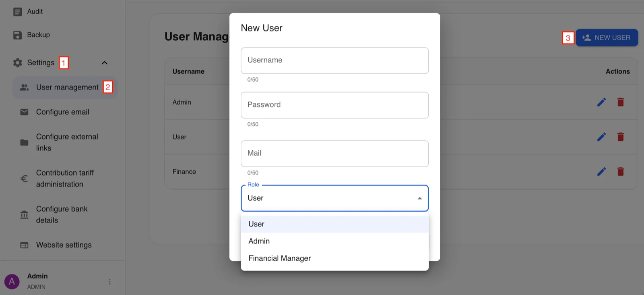Open Backup in the sidebar

click(x=39, y=35)
